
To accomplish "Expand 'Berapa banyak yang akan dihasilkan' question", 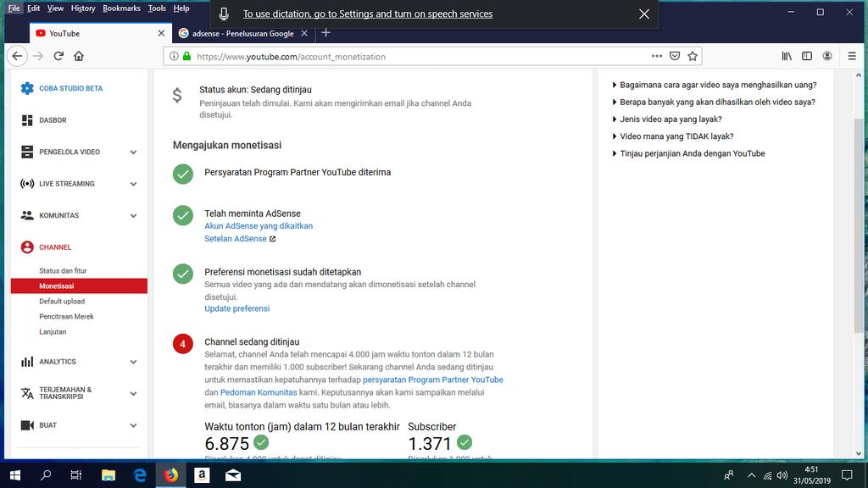I will tap(714, 102).
